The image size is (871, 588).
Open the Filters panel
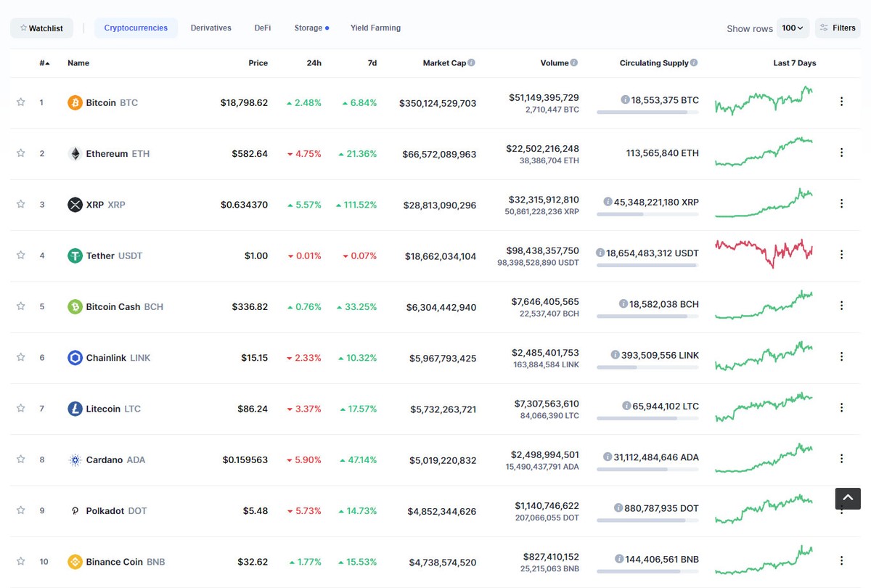pyautogui.click(x=837, y=28)
